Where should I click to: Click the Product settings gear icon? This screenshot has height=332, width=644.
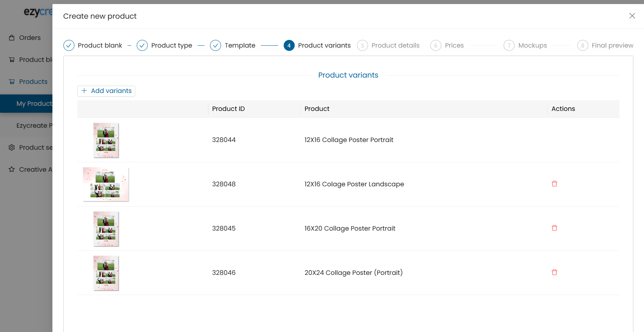(12, 148)
